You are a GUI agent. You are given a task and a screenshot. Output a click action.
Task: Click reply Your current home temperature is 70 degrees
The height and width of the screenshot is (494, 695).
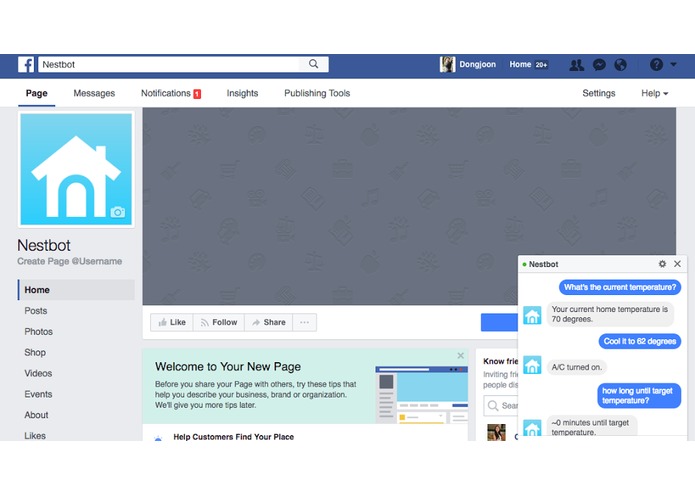[610, 314]
